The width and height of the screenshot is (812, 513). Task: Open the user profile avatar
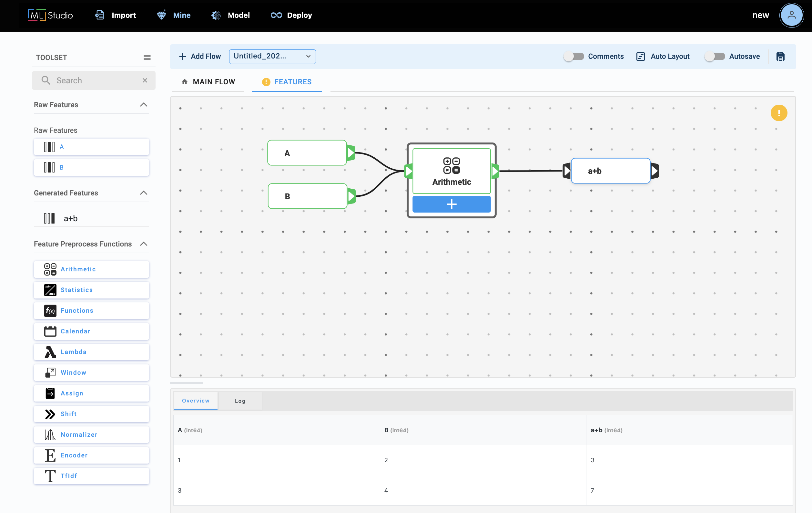coord(791,15)
